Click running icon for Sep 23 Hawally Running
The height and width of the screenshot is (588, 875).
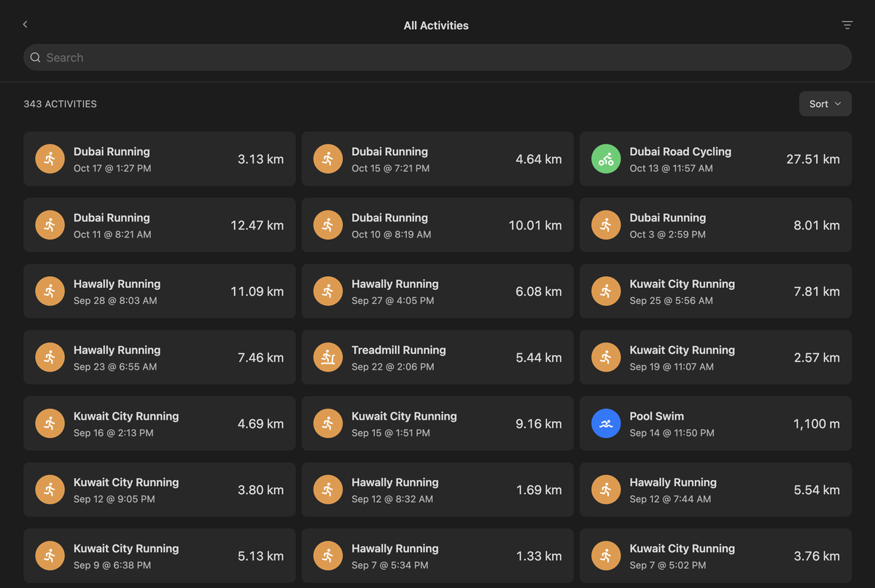click(x=50, y=358)
